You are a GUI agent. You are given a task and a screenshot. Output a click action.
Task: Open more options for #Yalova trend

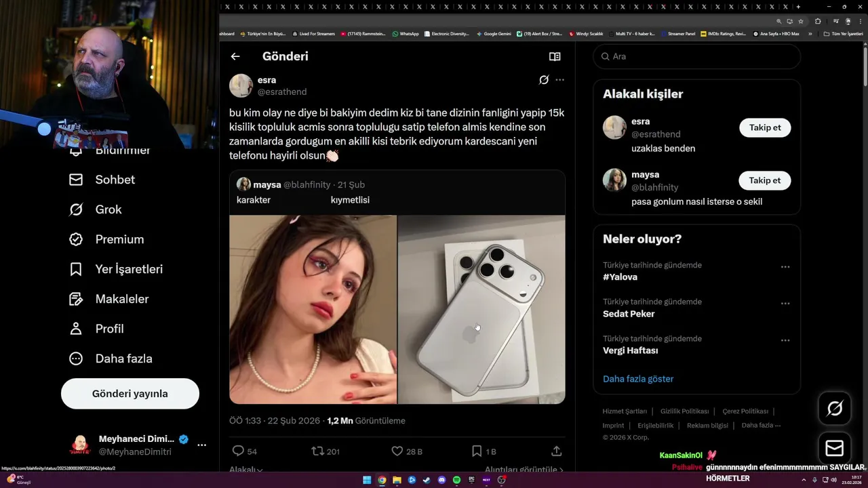click(x=785, y=267)
